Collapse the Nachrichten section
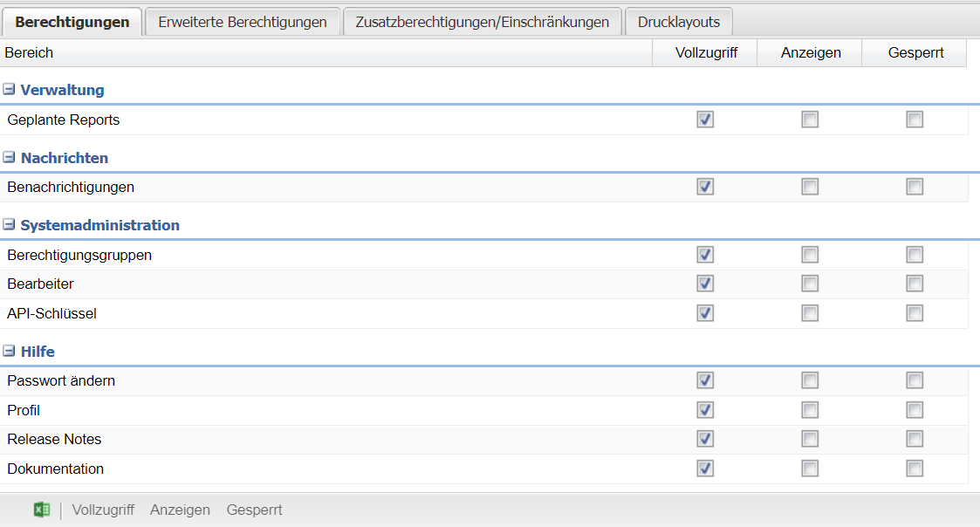The width and height of the screenshot is (980, 527). pyautogui.click(x=10, y=158)
